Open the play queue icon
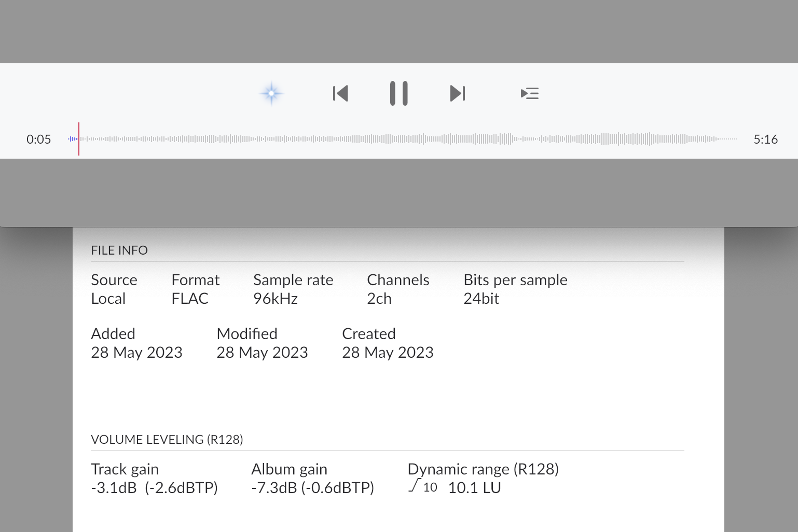This screenshot has height=532, width=798. (529, 93)
